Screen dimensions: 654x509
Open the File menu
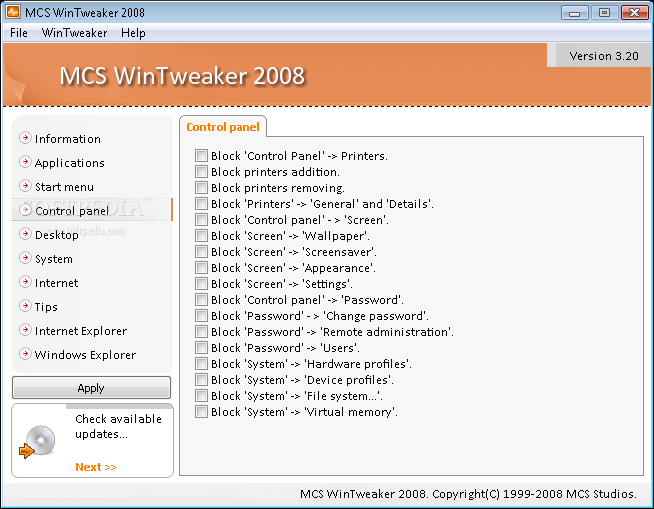click(x=19, y=33)
